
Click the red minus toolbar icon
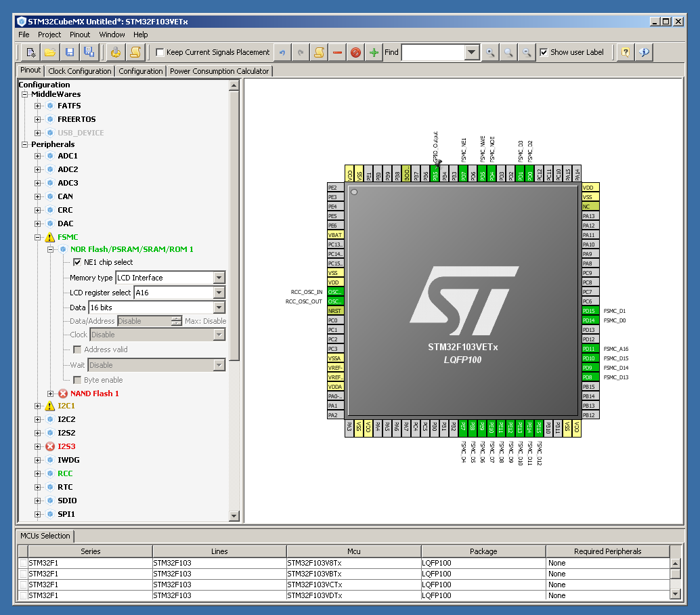pyautogui.click(x=337, y=52)
